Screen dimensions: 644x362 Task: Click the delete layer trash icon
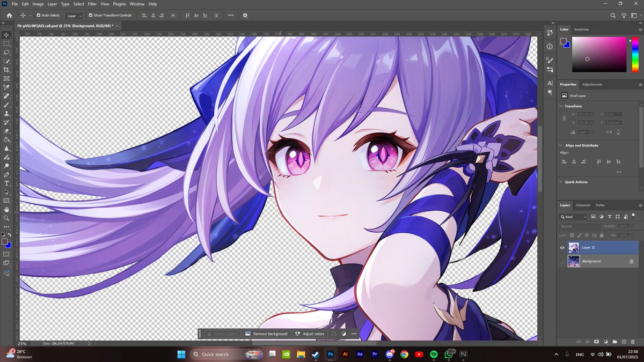click(632, 342)
